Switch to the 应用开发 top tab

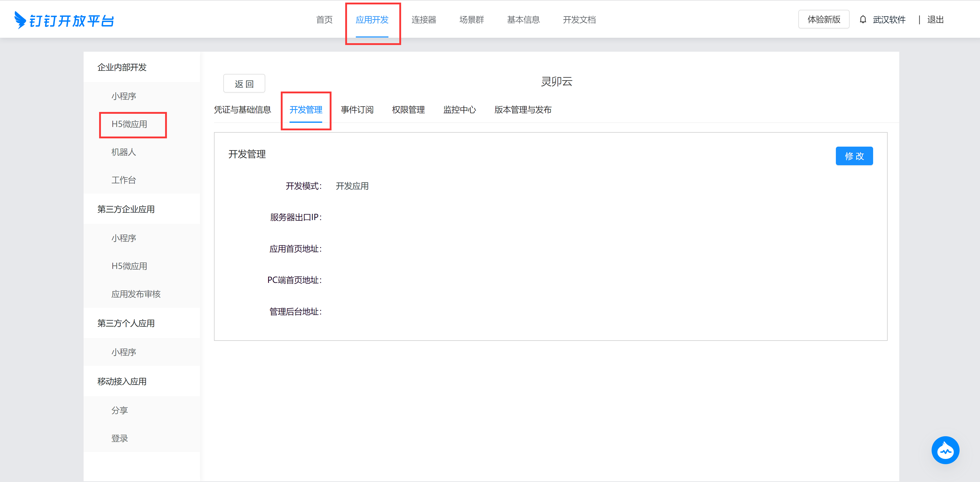pyautogui.click(x=372, y=20)
